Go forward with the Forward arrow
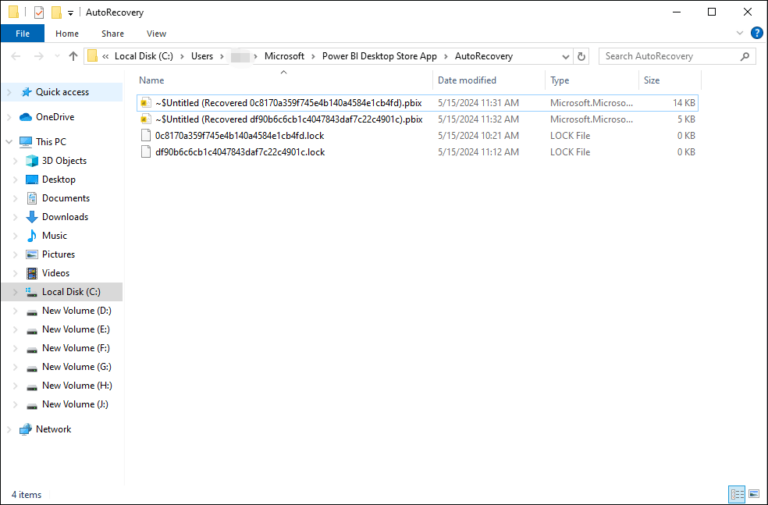This screenshot has height=505, width=768. tap(39, 56)
